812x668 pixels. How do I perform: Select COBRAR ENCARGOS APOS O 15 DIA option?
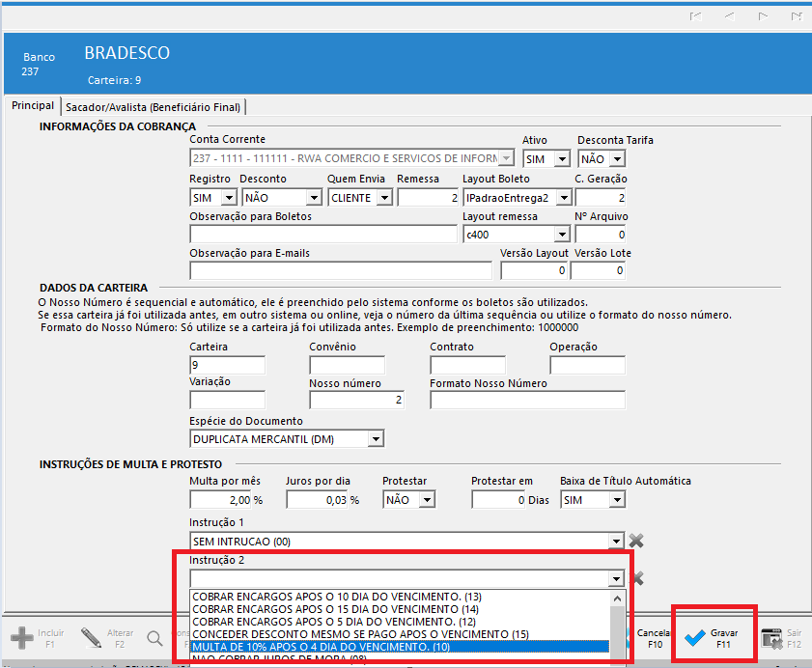[x=400, y=609]
